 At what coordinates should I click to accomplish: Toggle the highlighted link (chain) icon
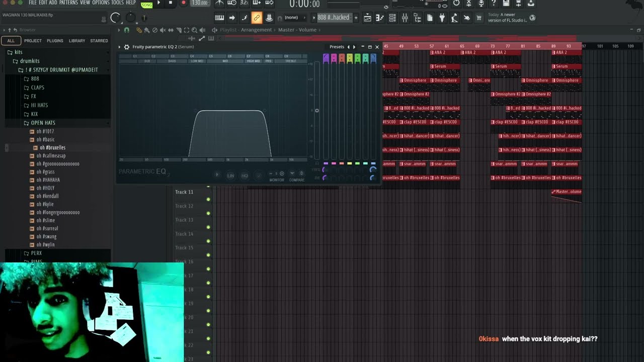(x=256, y=18)
